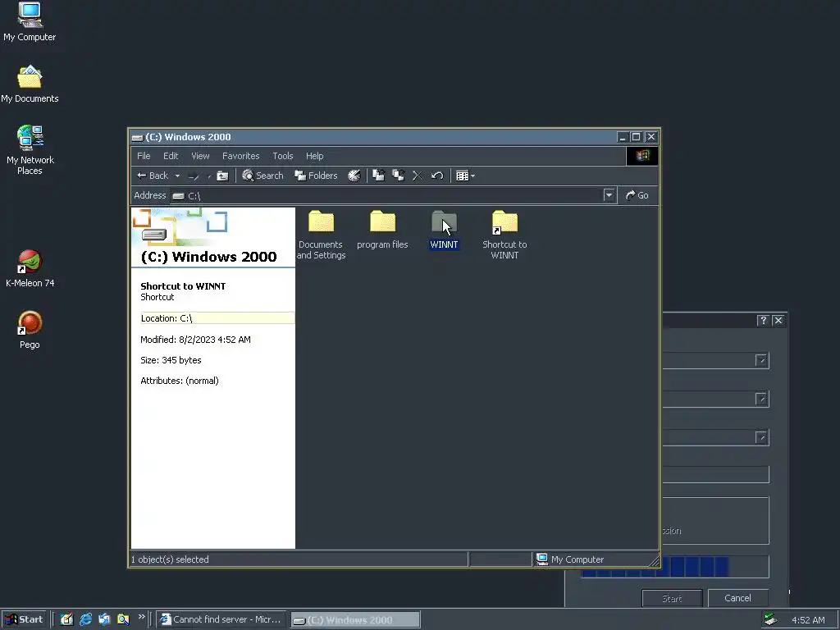Open the My Documents desktop icon
The width and height of the screenshot is (840, 630).
pos(30,84)
